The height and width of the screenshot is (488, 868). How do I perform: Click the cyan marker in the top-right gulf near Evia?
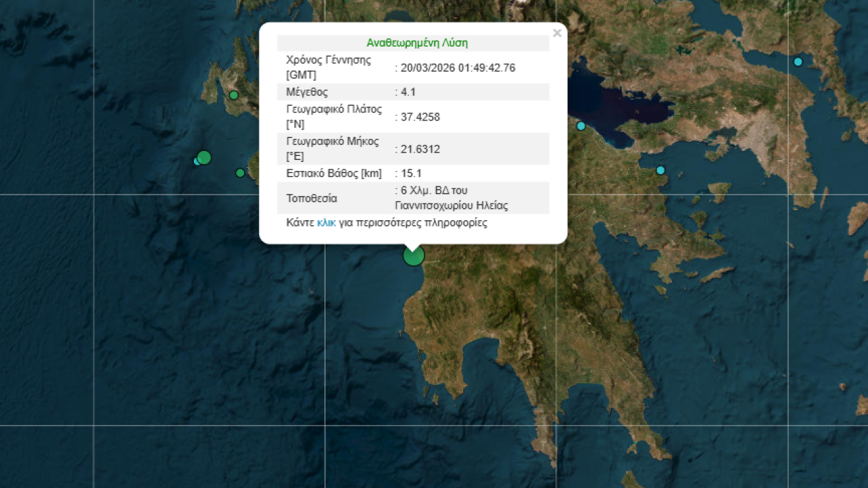[x=798, y=62]
